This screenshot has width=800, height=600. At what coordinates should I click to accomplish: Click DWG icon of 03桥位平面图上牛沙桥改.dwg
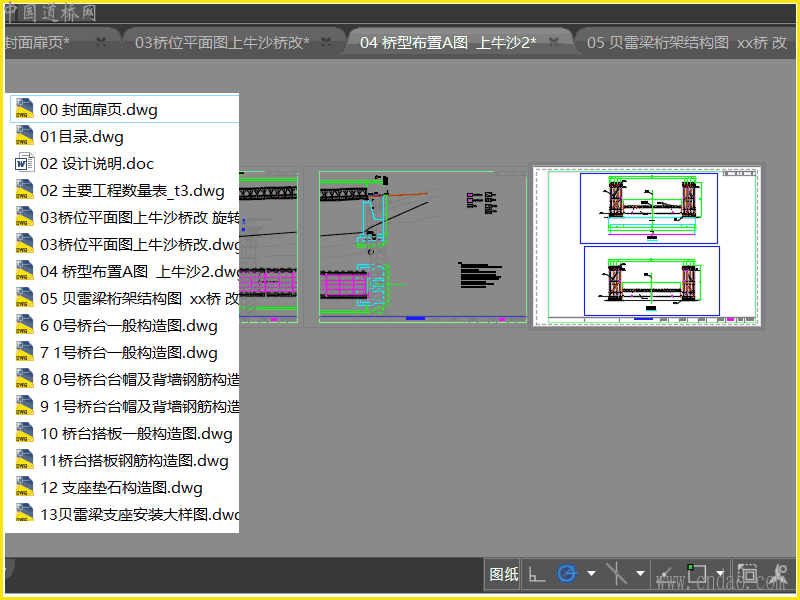click(x=24, y=244)
